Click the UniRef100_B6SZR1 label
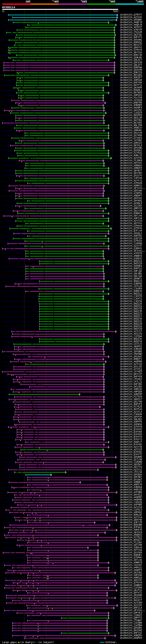Viewport: 146px width, 644px height. 131,75
